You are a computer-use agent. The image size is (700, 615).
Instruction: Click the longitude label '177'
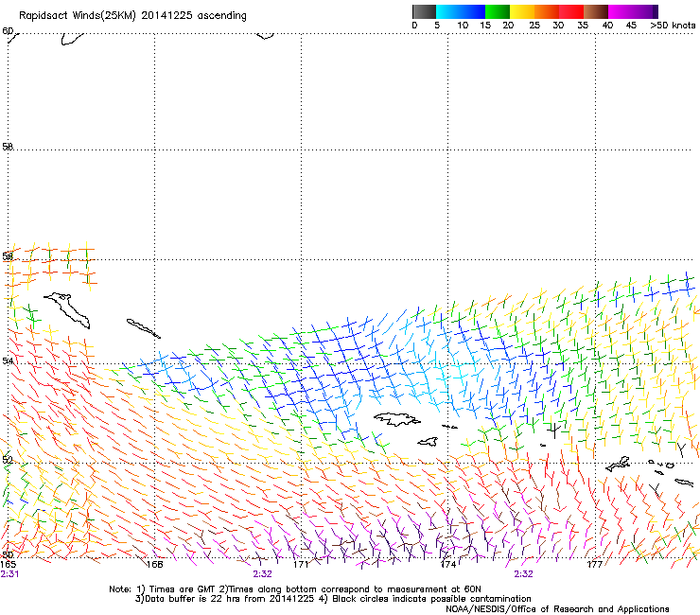point(595,564)
